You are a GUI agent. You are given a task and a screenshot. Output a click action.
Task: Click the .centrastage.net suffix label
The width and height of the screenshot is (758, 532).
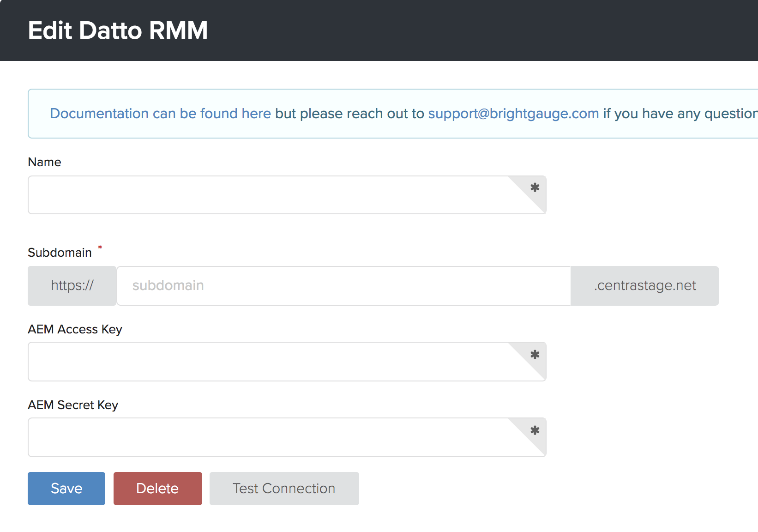[645, 285]
